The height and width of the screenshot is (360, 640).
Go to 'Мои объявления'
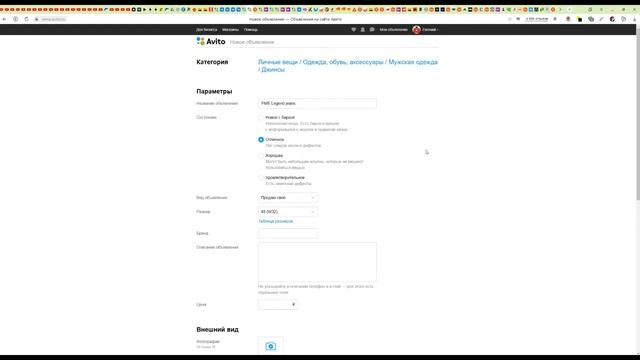point(393,29)
